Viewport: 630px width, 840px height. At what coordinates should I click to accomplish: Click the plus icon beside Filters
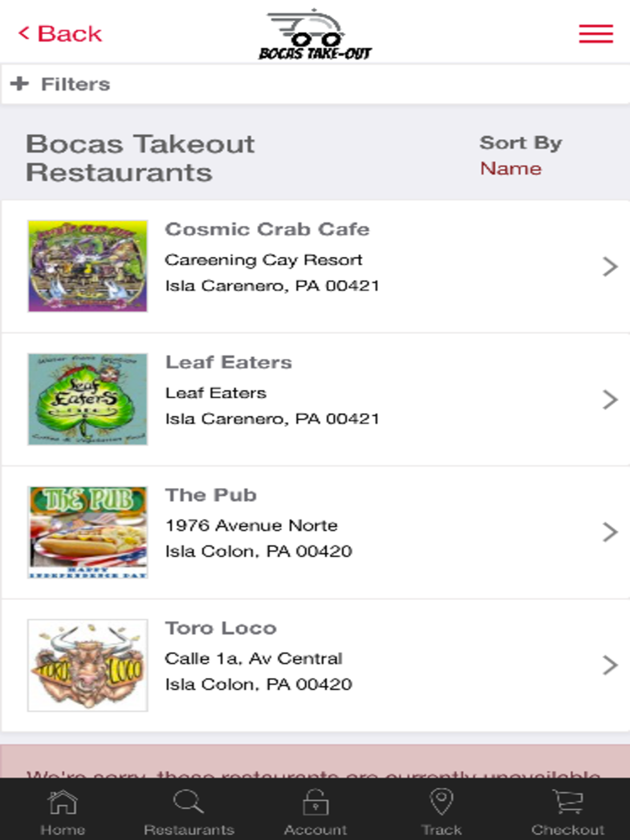[20, 84]
